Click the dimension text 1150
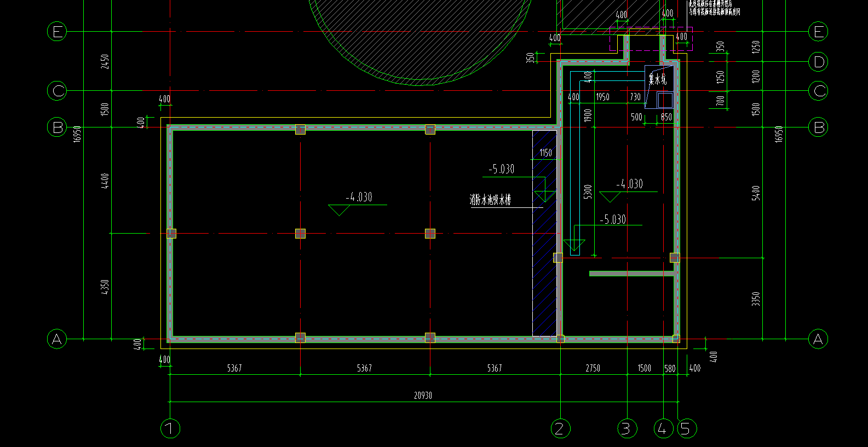The image size is (868, 447). tap(546, 153)
